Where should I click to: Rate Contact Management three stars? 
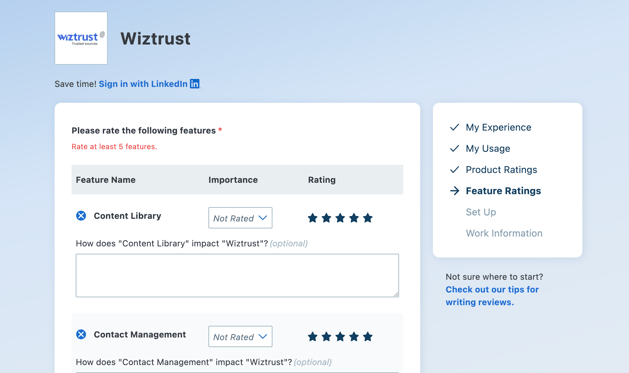click(x=340, y=337)
